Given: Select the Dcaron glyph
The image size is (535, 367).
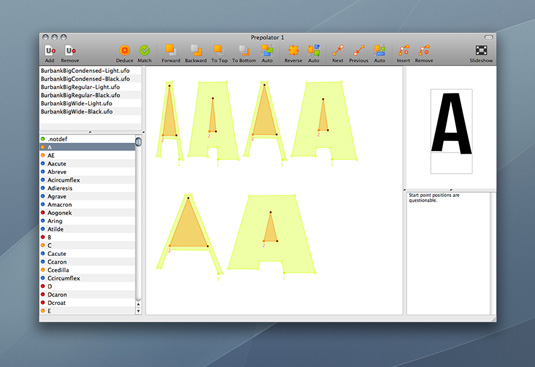Looking at the screenshot, I should (87, 295).
